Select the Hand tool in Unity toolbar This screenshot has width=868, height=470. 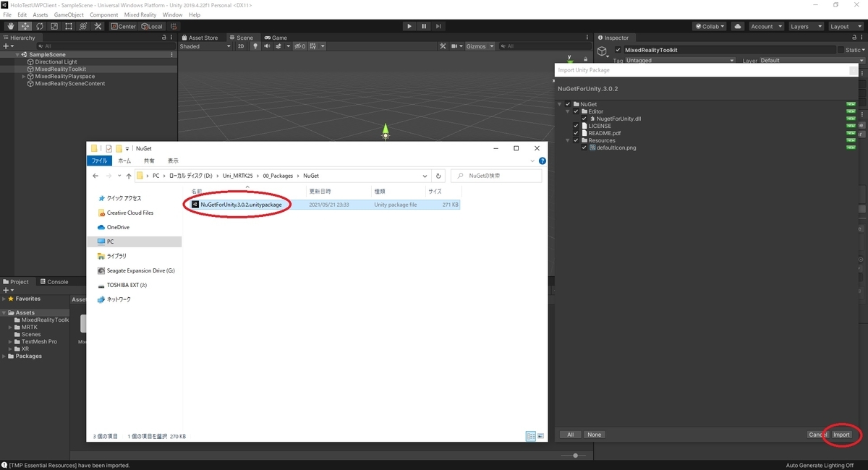click(10, 26)
